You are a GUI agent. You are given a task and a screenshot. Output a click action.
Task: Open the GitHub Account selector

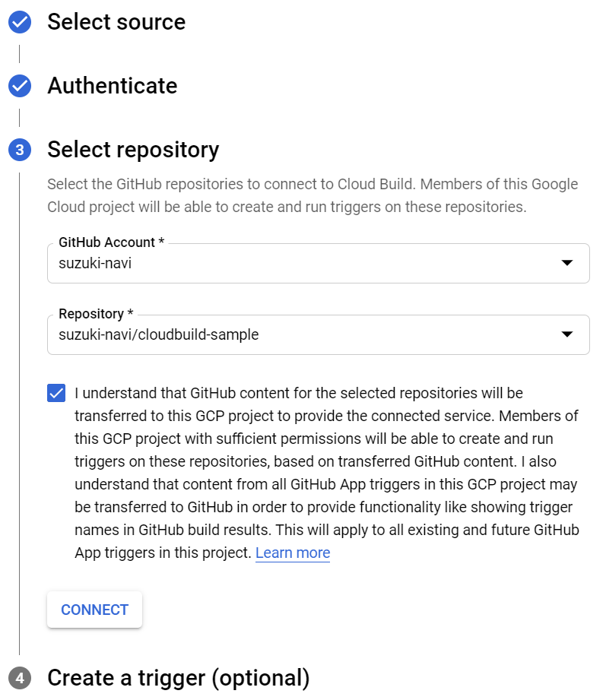click(304, 263)
